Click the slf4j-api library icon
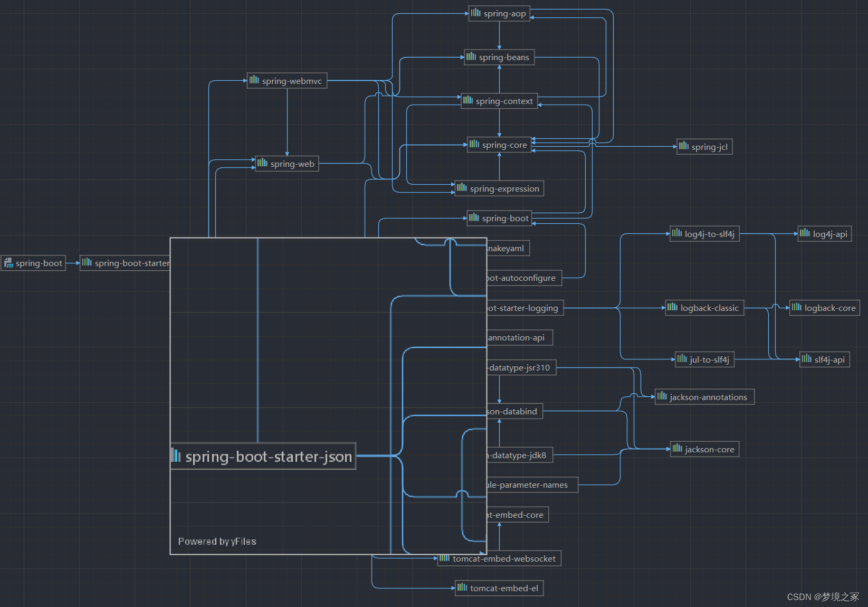The width and height of the screenshot is (868, 607). tap(807, 358)
